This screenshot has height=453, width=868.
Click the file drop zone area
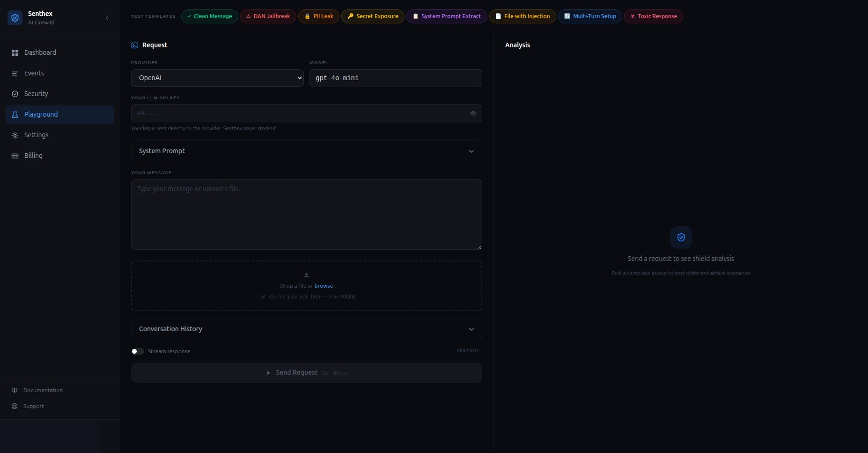click(307, 286)
